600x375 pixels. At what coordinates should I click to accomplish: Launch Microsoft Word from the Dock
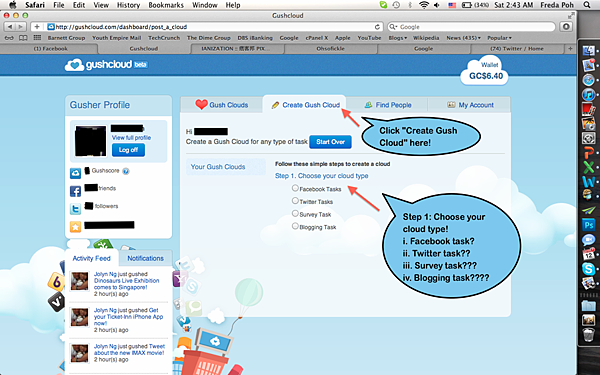588,181
